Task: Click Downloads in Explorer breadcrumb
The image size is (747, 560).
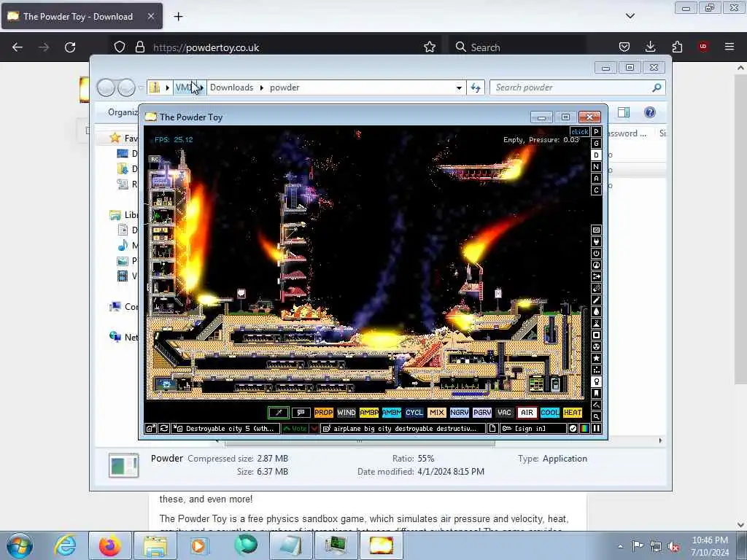Action: (x=231, y=87)
